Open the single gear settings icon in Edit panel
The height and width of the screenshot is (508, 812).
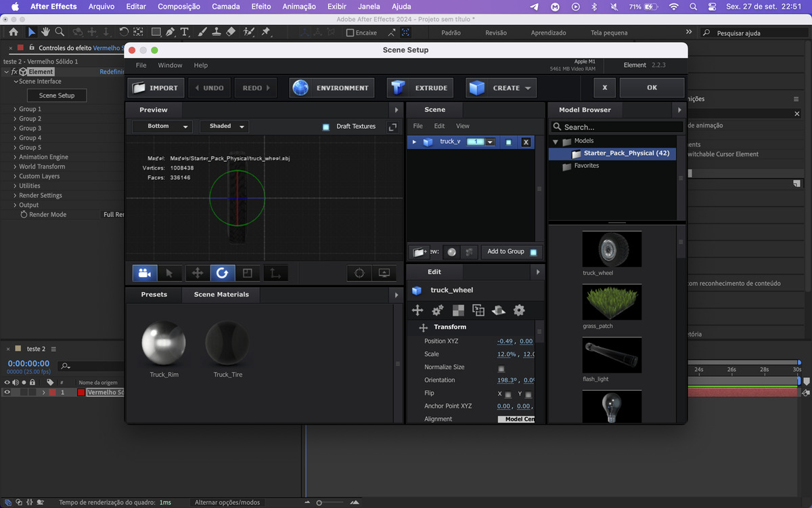[x=519, y=310]
